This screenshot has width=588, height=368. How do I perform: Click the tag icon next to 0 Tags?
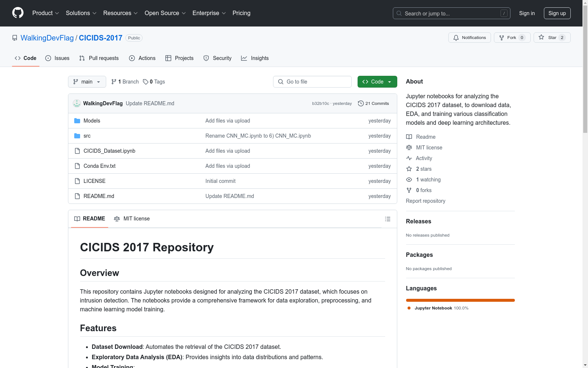coord(146,82)
